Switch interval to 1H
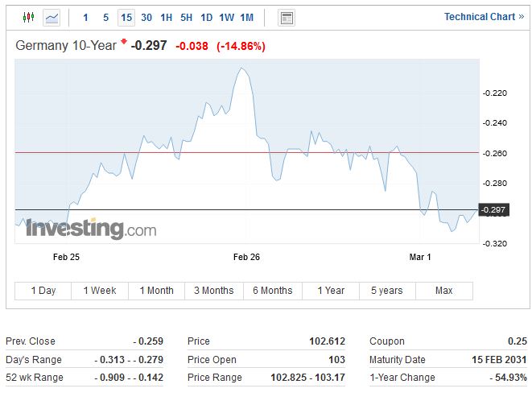This screenshot has height=405, width=532. [167, 18]
